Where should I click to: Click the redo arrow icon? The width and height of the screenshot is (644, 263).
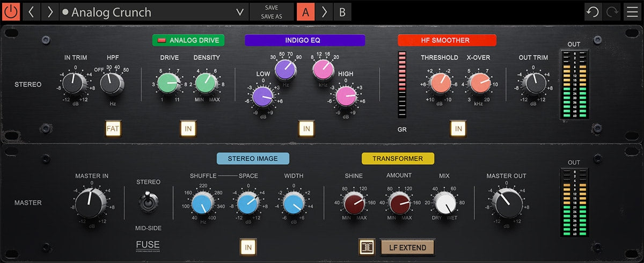coord(612,12)
